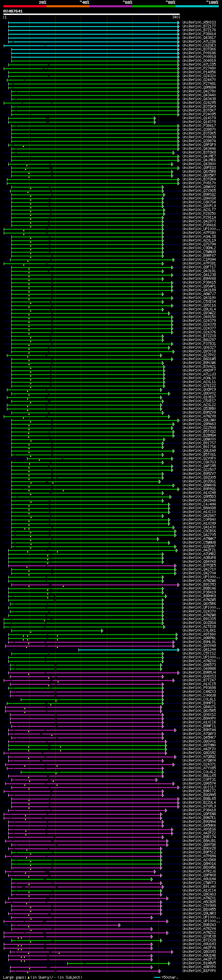Screen dimensions: 222x980
Task: Open hit UniRef100_P27480
Action: click(x=199, y=68)
